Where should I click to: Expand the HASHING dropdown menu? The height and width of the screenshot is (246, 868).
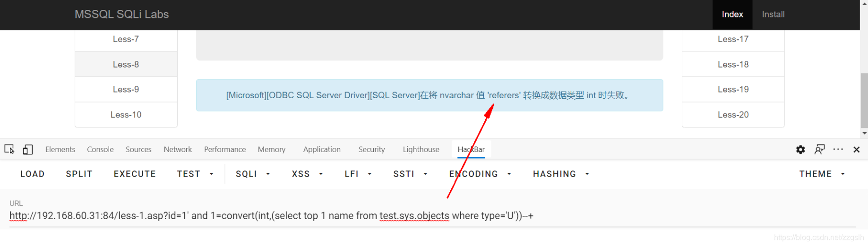pyautogui.click(x=561, y=174)
